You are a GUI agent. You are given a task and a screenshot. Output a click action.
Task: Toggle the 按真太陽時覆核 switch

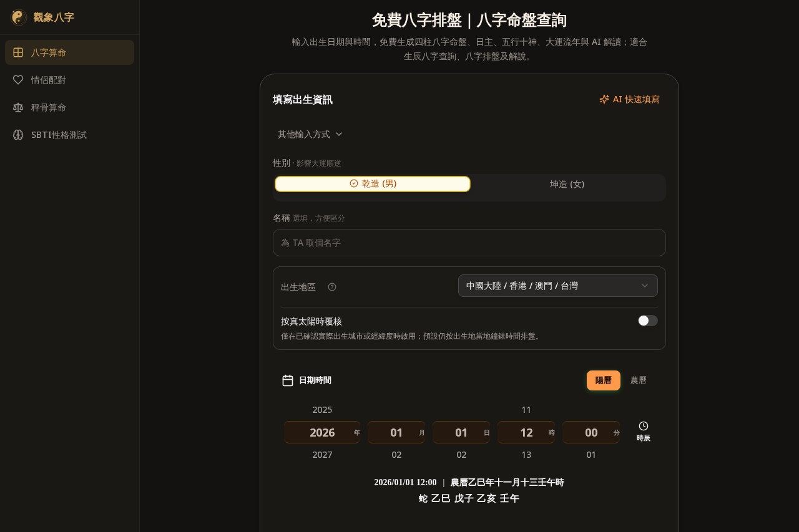(647, 321)
